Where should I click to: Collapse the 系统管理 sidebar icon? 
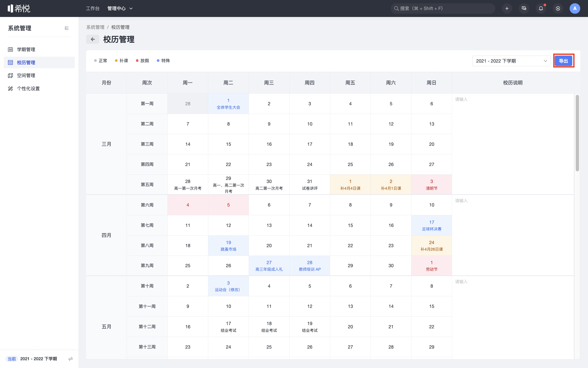[67, 28]
